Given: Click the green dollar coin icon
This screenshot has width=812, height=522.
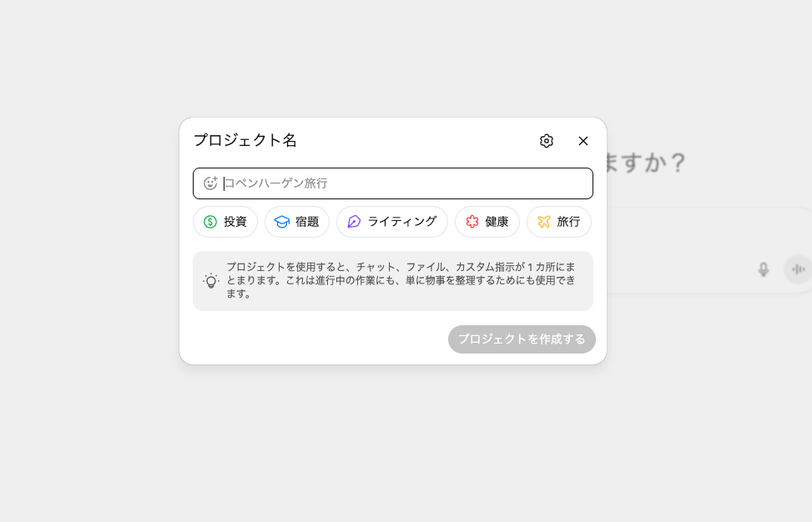Looking at the screenshot, I should (210, 222).
